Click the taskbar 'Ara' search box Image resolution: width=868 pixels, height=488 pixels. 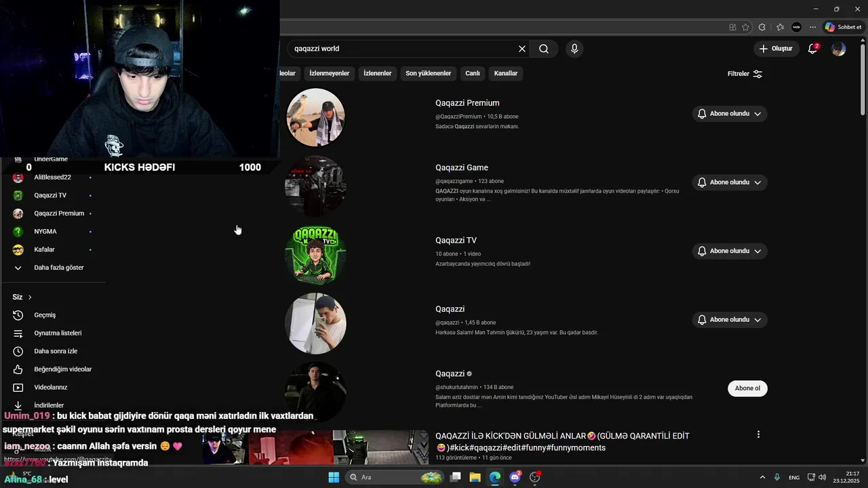[x=395, y=477]
